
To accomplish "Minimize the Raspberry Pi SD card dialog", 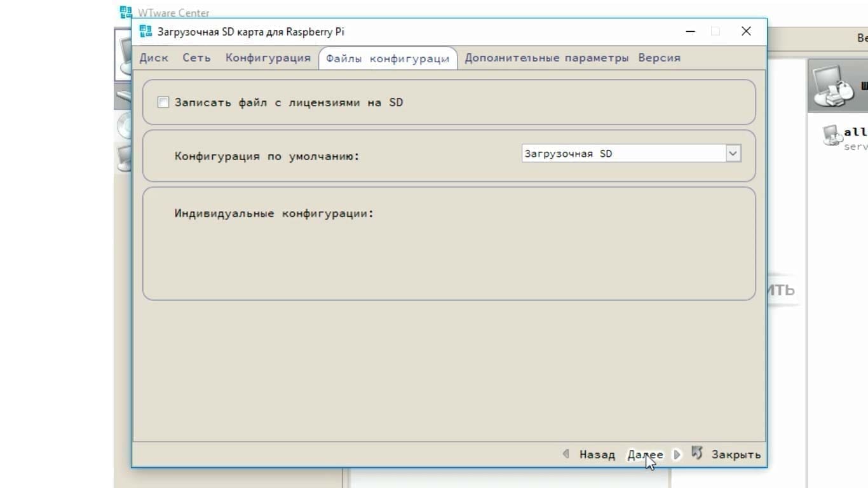I will pyautogui.click(x=691, y=31).
